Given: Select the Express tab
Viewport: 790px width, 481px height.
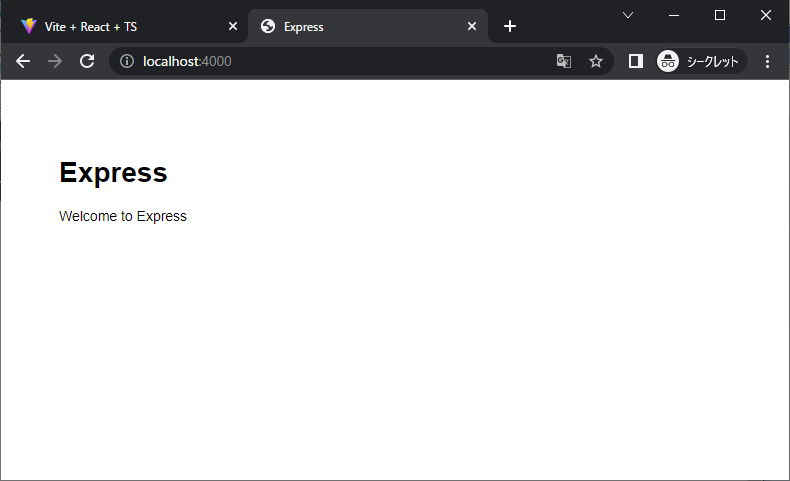Looking at the screenshot, I should point(368,26).
